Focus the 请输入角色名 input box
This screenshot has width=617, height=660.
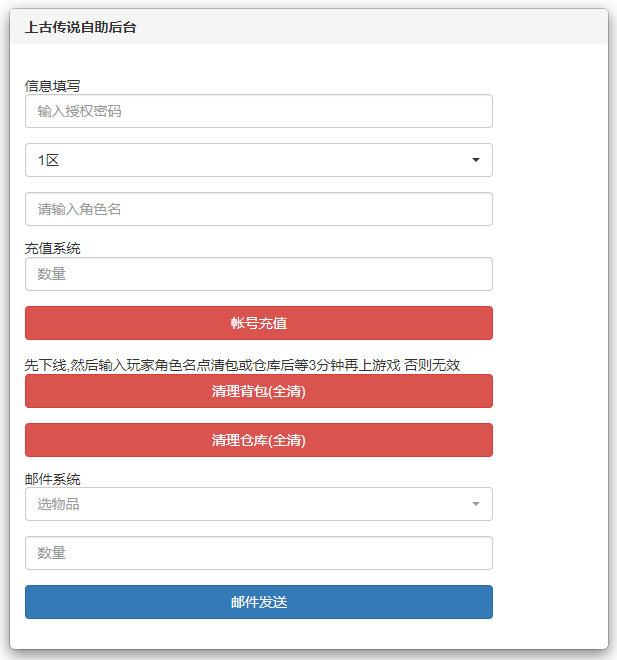point(258,209)
